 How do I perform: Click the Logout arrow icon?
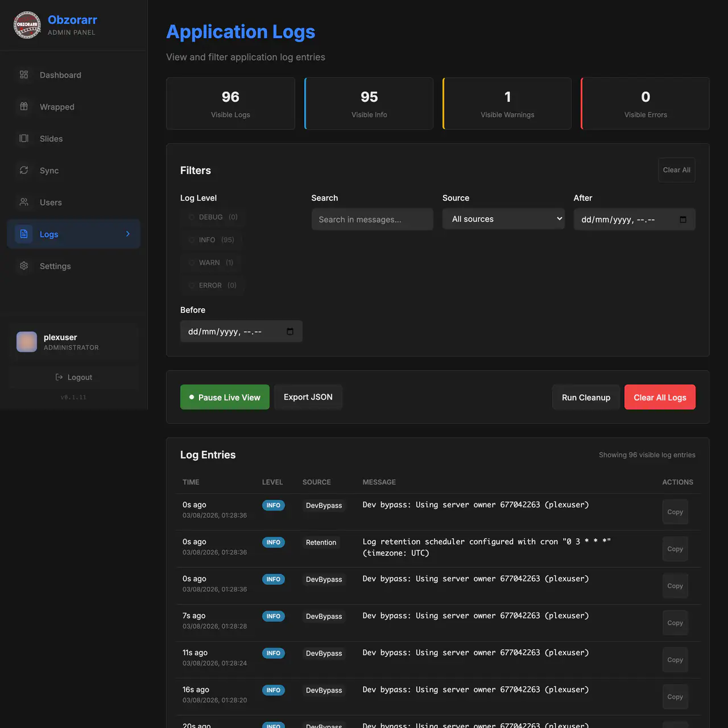pyautogui.click(x=59, y=377)
